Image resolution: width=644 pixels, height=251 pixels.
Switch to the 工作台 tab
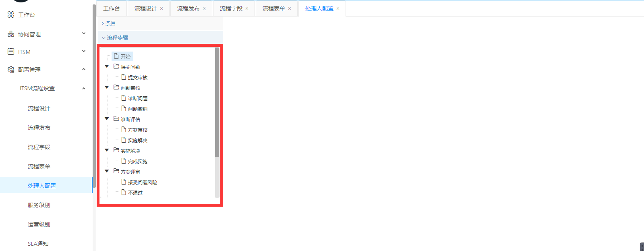[112, 8]
